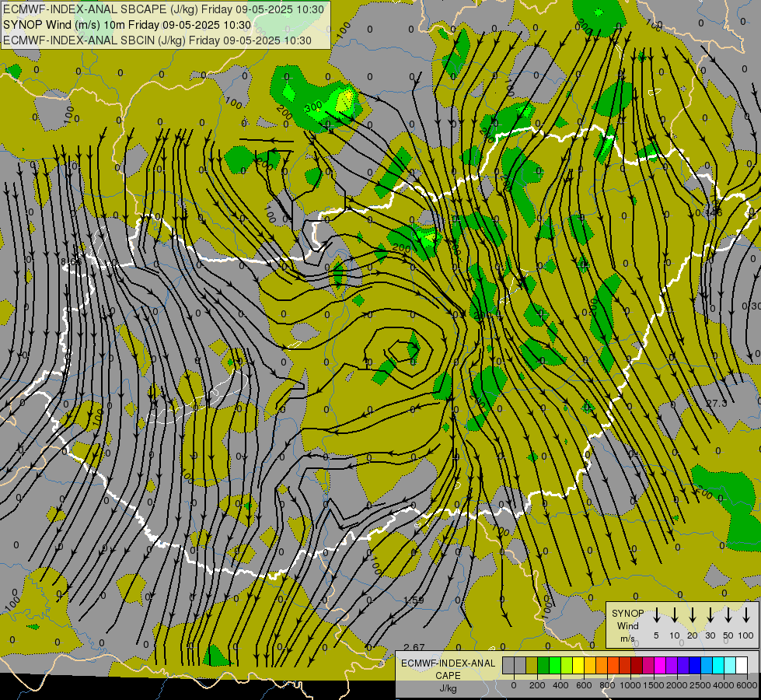761x700 pixels.
Task: Click the SBCAPE title line in header box
Action: point(163,9)
